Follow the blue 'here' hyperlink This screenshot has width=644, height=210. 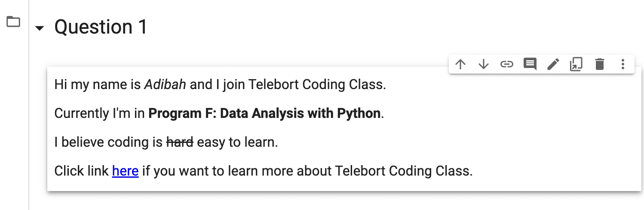tap(125, 171)
